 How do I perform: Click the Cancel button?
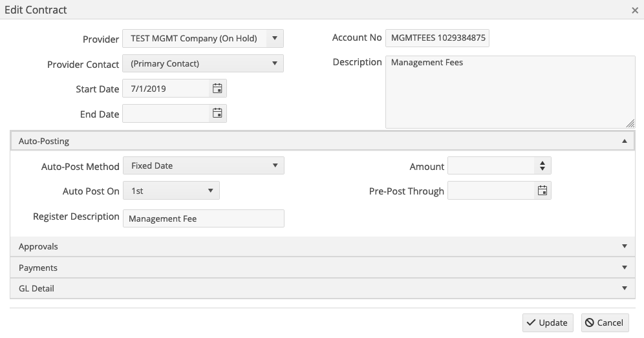[x=605, y=322]
